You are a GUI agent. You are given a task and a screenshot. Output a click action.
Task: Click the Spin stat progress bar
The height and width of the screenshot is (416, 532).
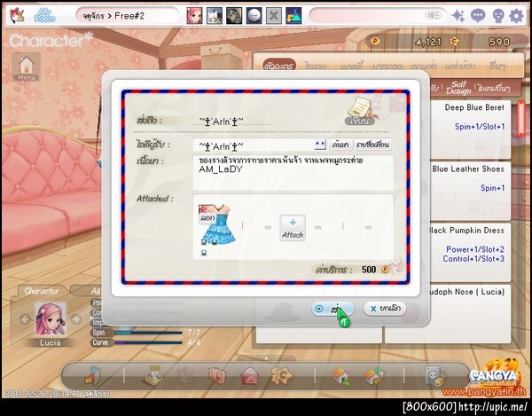point(148,333)
